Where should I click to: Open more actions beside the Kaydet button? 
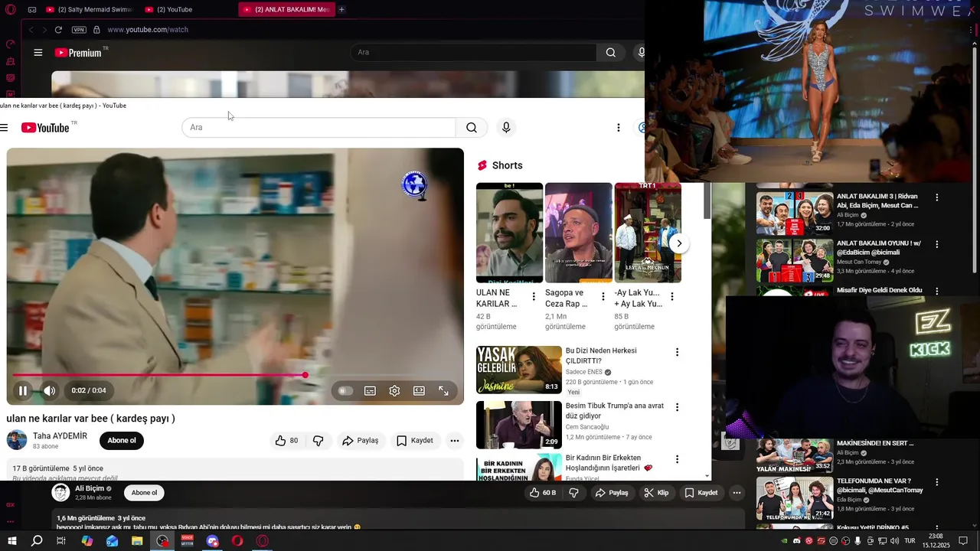click(x=455, y=441)
